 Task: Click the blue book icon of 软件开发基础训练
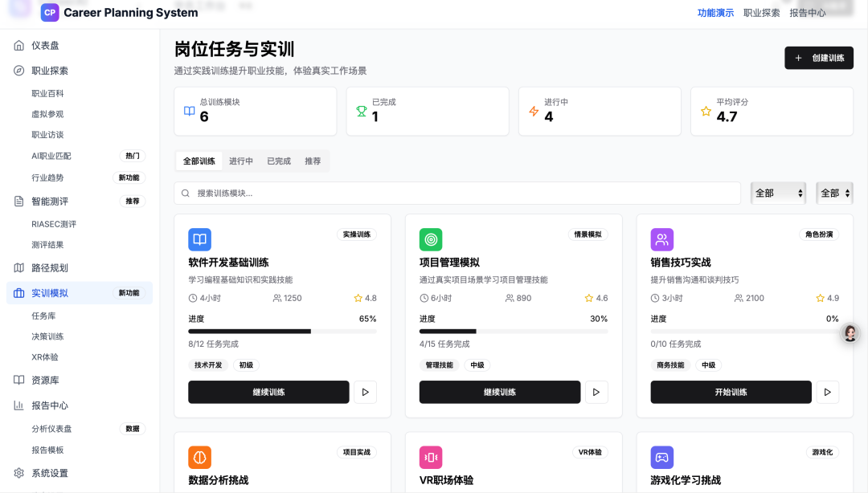(x=199, y=239)
